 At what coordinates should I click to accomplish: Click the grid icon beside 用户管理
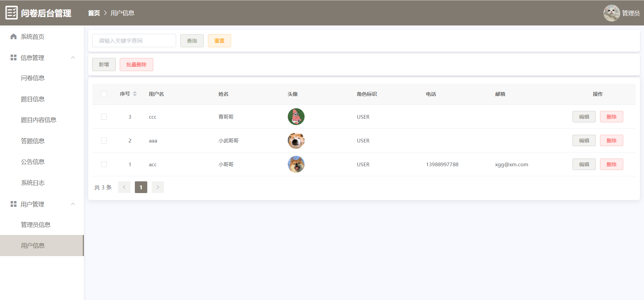tap(13, 204)
